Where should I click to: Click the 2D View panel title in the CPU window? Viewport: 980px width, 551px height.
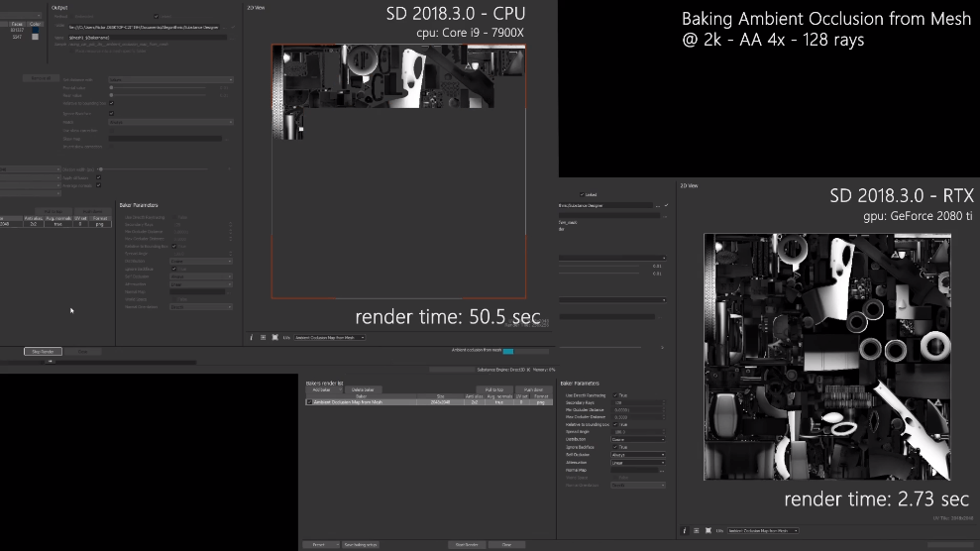[x=256, y=8]
